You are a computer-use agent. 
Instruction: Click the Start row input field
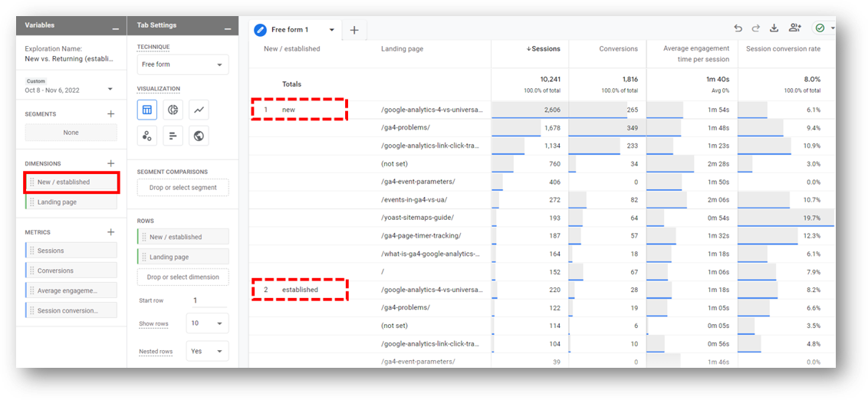pyautogui.click(x=208, y=300)
